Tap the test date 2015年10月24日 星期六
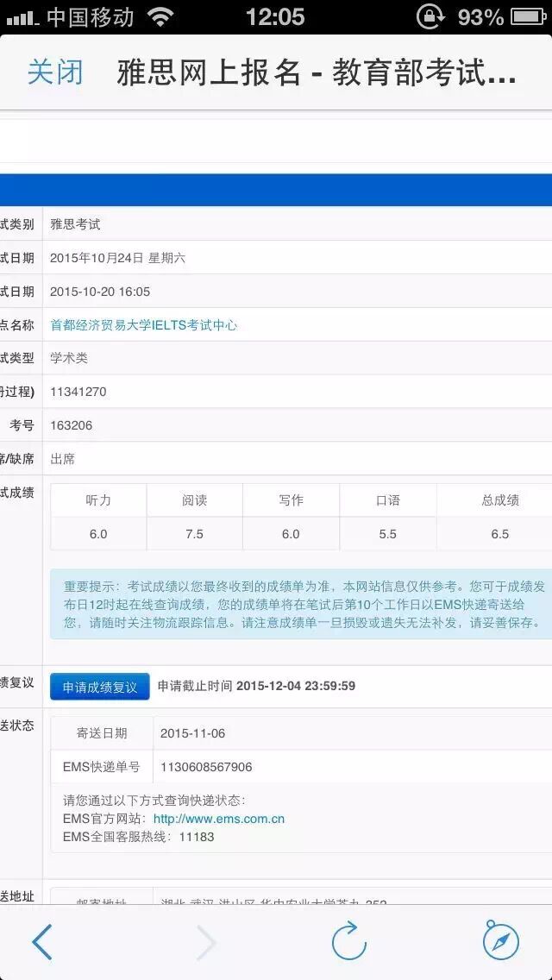Image resolution: width=552 pixels, height=980 pixels. coord(117,257)
